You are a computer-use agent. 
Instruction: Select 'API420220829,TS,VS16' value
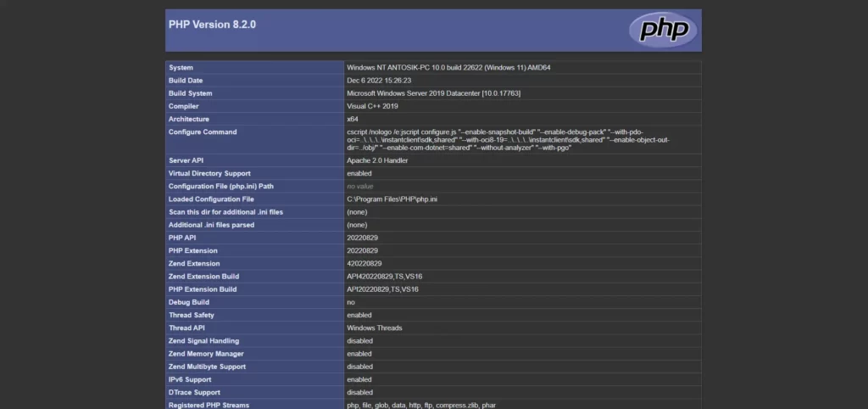pyautogui.click(x=385, y=276)
